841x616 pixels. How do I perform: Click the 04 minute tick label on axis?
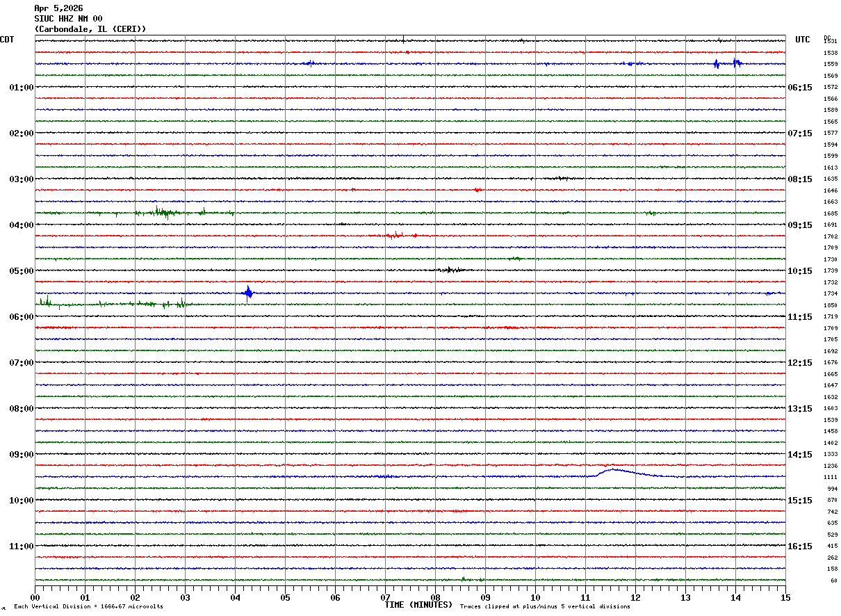[235, 597]
